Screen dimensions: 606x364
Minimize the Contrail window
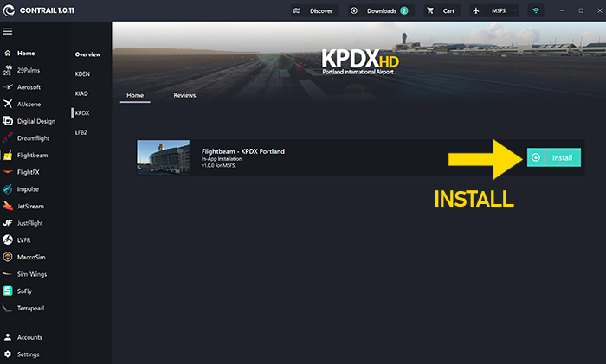pos(563,11)
